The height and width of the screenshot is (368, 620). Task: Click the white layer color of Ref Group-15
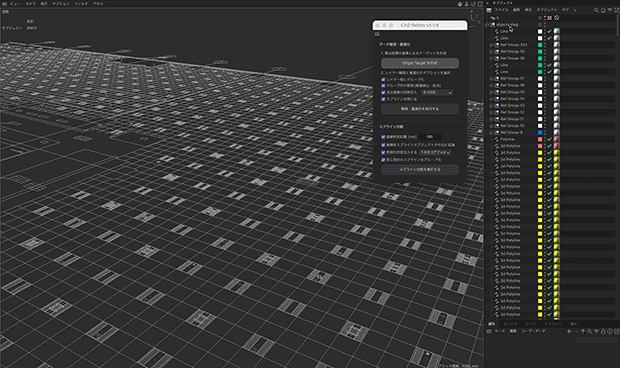pos(540,92)
